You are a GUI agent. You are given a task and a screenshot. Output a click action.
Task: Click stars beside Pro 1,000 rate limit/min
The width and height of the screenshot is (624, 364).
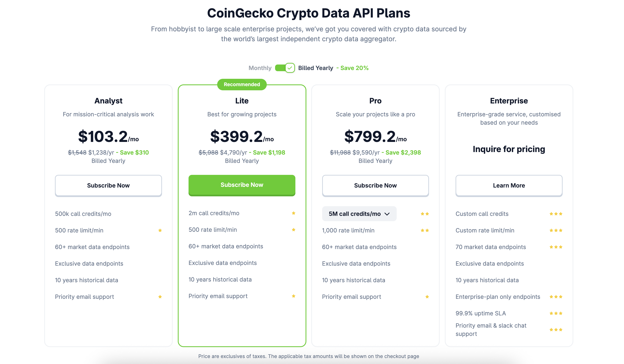(425, 230)
